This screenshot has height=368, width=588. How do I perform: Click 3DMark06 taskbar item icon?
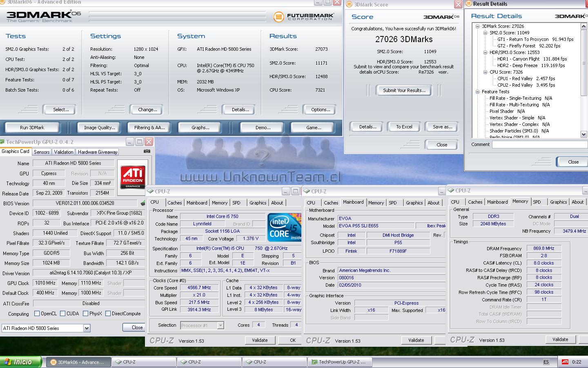[x=53, y=362]
